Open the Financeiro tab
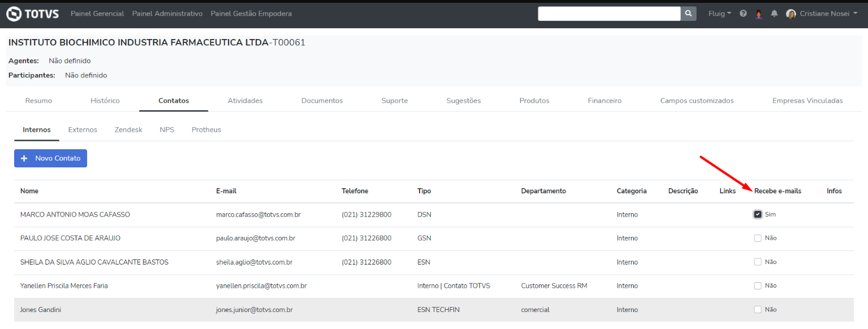Viewport: 868px width, 329px height. pos(604,101)
